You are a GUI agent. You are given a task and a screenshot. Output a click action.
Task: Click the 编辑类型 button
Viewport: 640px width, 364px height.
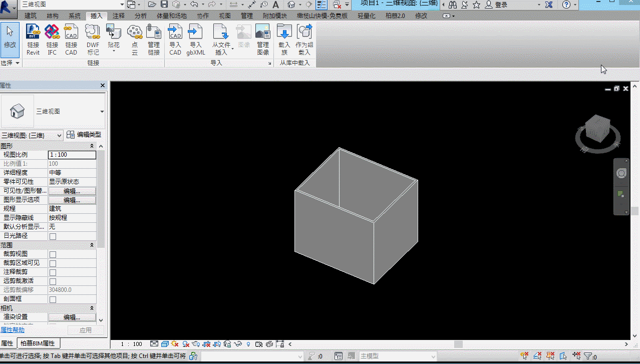click(84, 135)
